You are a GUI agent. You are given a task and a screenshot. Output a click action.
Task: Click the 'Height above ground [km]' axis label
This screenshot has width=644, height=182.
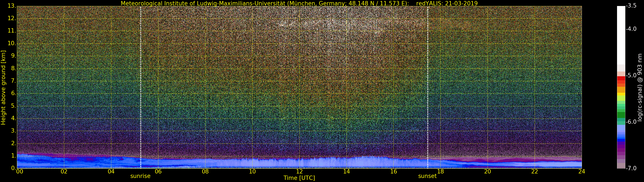3,88
